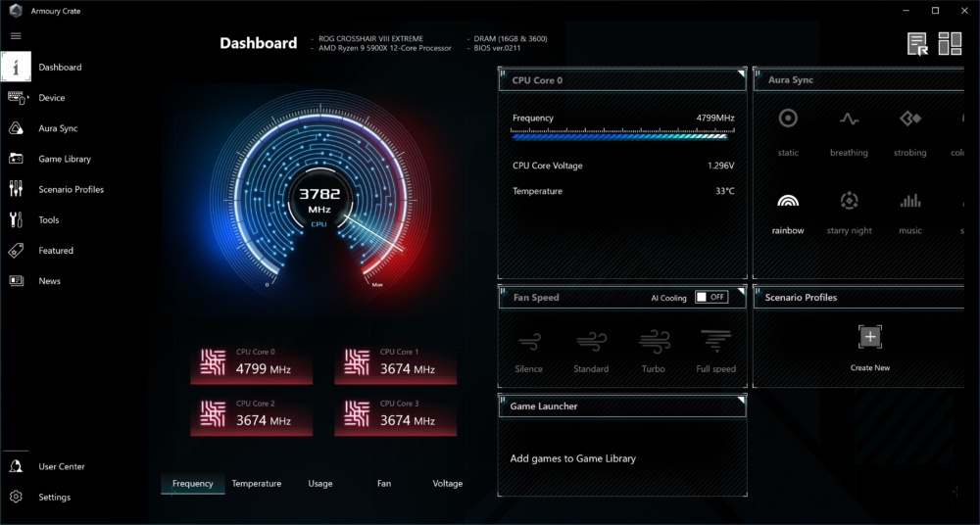Screen dimensions: 980x525
Task: Expand the Fan Speed panel corner
Action: click(x=741, y=291)
